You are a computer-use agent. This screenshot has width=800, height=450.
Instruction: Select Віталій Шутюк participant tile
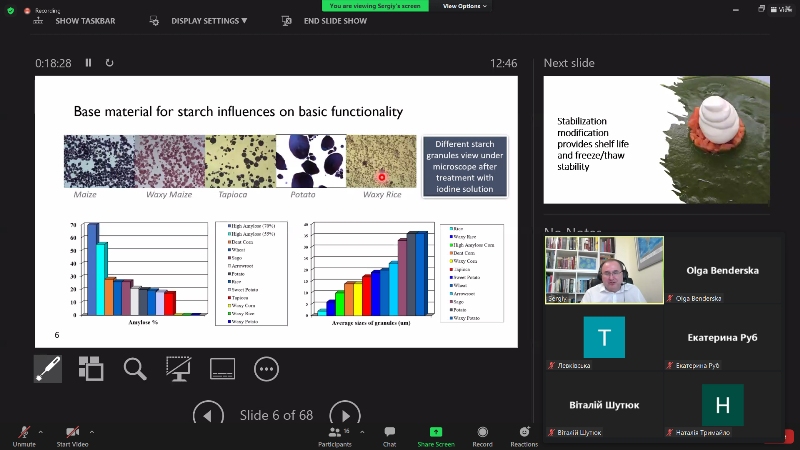tap(604, 405)
